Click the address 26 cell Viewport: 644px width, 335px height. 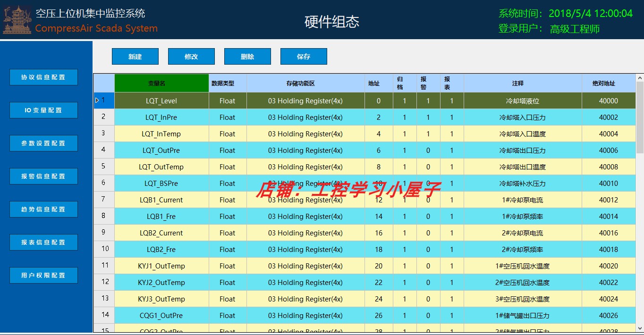(x=379, y=315)
